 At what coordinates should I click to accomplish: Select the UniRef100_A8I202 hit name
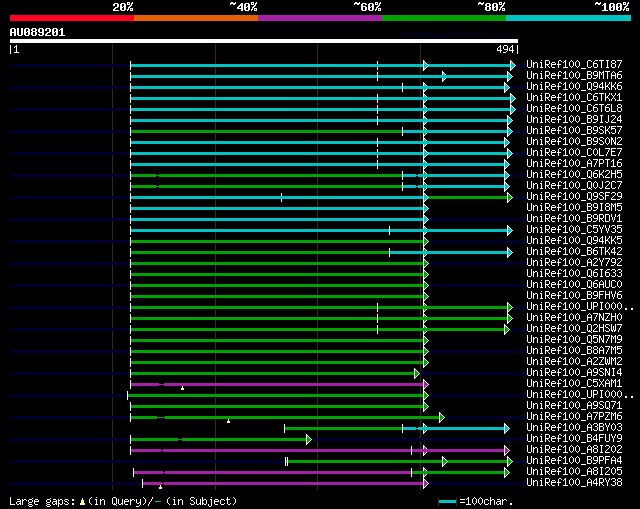pyautogui.click(x=574, y=450)
